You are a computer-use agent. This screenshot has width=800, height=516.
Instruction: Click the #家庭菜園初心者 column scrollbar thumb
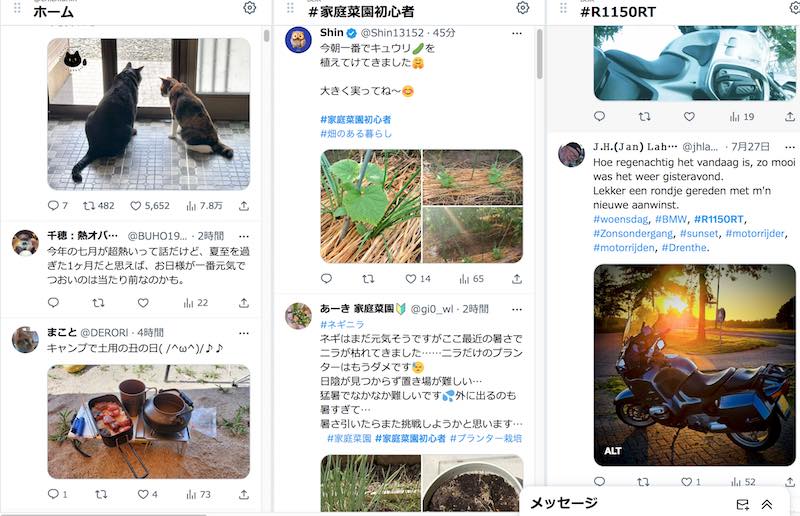[x=540, y=54]
